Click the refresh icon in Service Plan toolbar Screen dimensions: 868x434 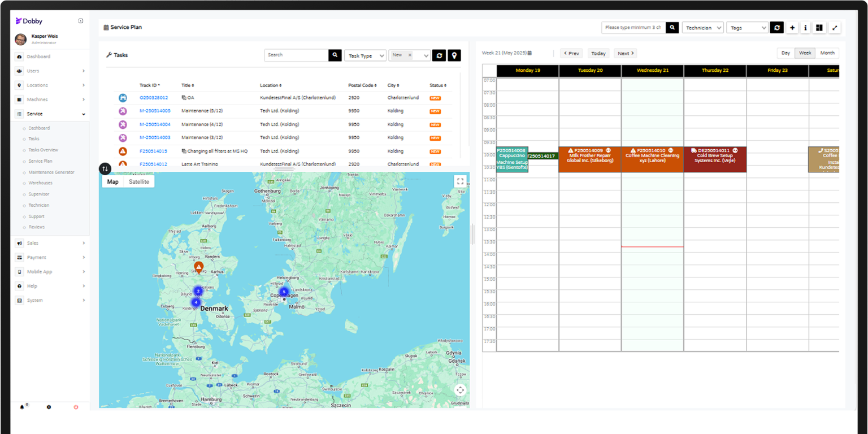(776, 28)
